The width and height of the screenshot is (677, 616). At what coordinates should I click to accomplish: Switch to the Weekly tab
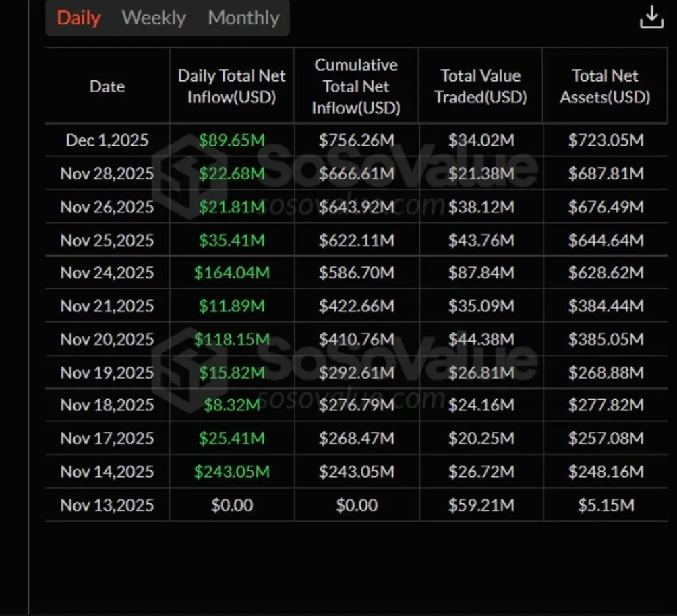[x=154, y=18]
